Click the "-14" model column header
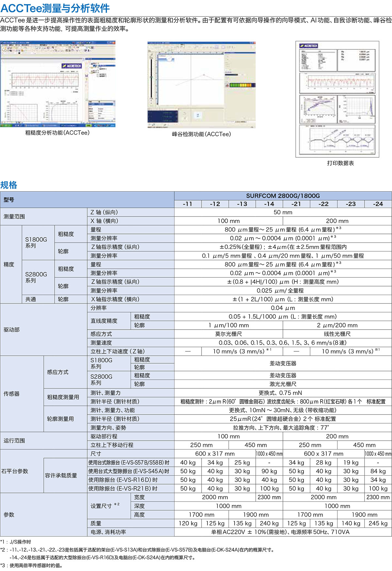 coord(269,204)
